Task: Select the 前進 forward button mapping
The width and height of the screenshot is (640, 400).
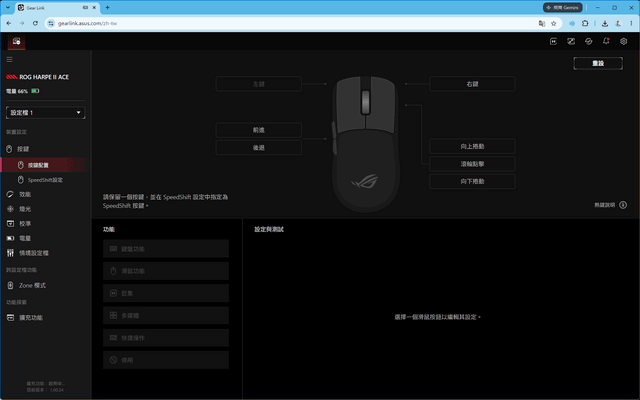Action: pos(259,130)
